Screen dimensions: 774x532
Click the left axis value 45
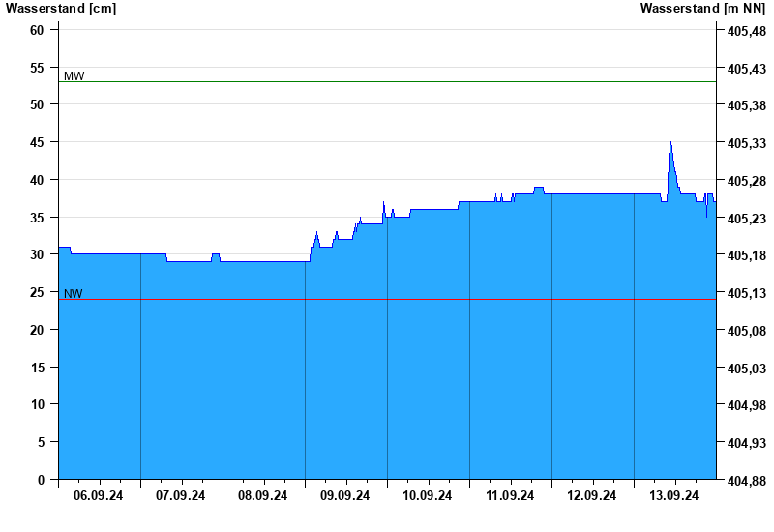tap(37, 142)
